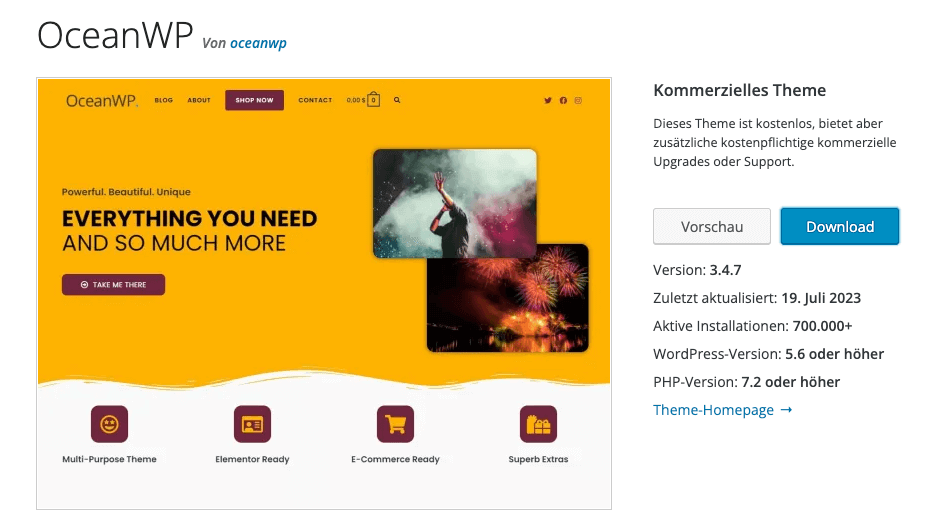This screenshot has width=931, height=517.
Task: Click the E-Commerce Ready label
Action: coord(395,459)
